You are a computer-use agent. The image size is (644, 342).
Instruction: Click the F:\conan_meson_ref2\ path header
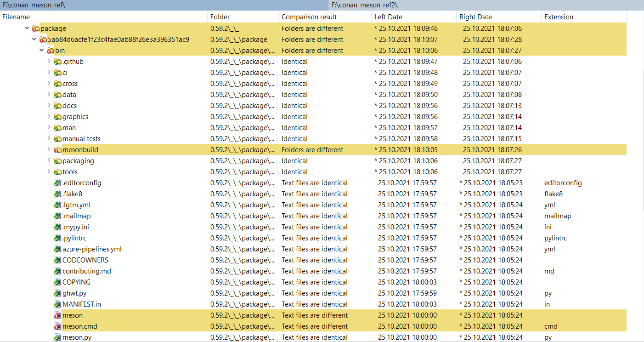coord(363,5)
